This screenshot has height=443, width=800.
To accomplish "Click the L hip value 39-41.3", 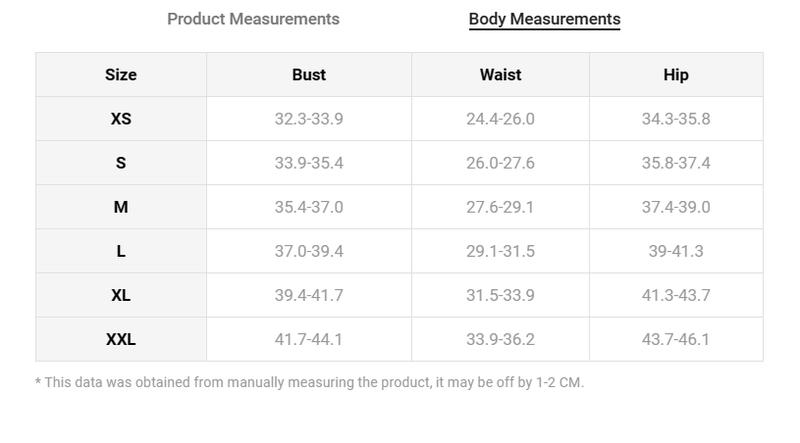I will coord(676,251).
